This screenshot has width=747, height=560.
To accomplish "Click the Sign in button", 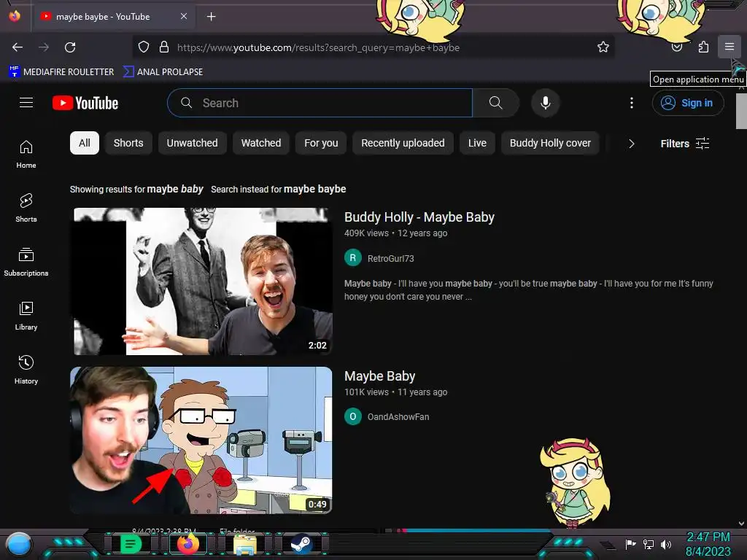I will pyautogui.click(x=688, y=103).
